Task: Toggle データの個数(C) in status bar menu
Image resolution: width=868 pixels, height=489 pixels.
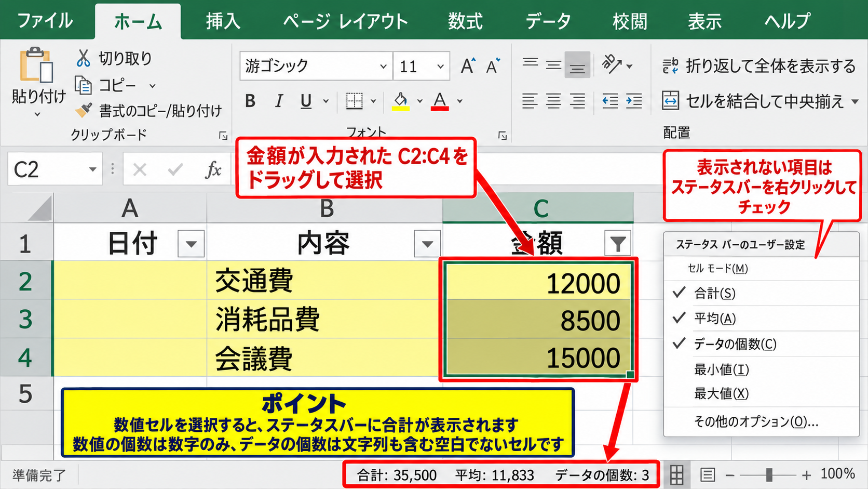Action: point(761,344)
